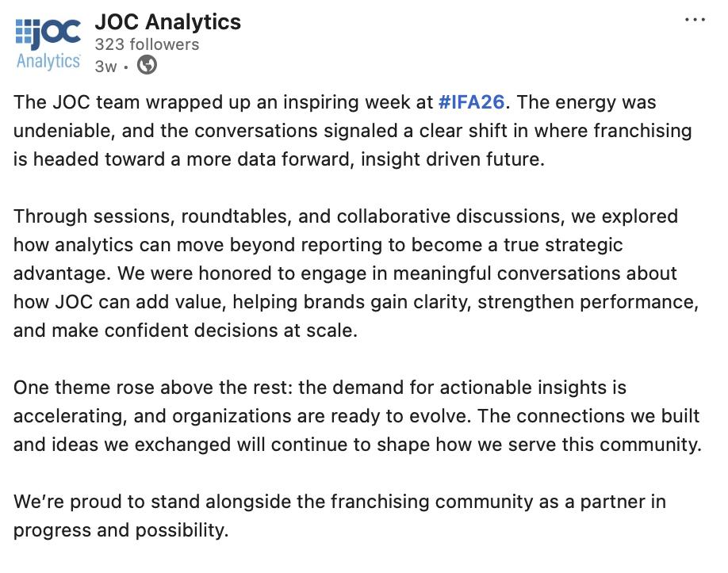Click the paragraph starting 'The JOC team wrapped up'
The image size is (728, 573).
353,131
